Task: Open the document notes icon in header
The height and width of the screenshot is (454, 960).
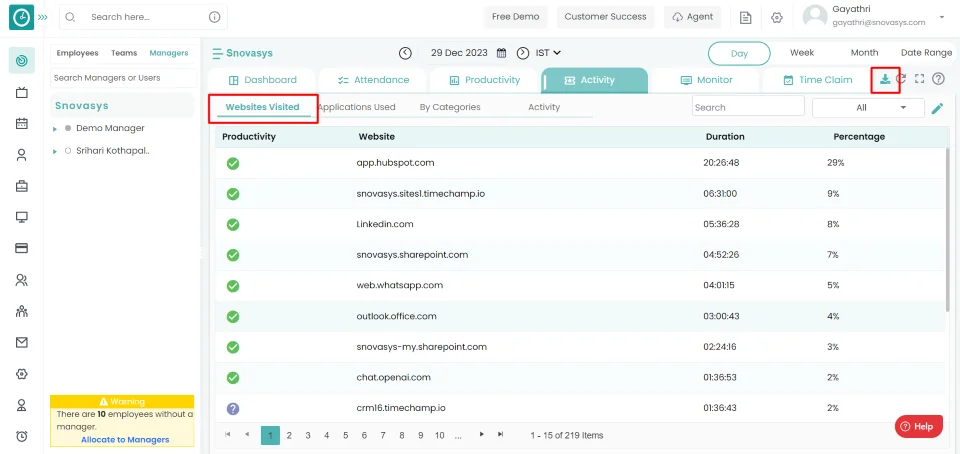Action: point(745,18)
